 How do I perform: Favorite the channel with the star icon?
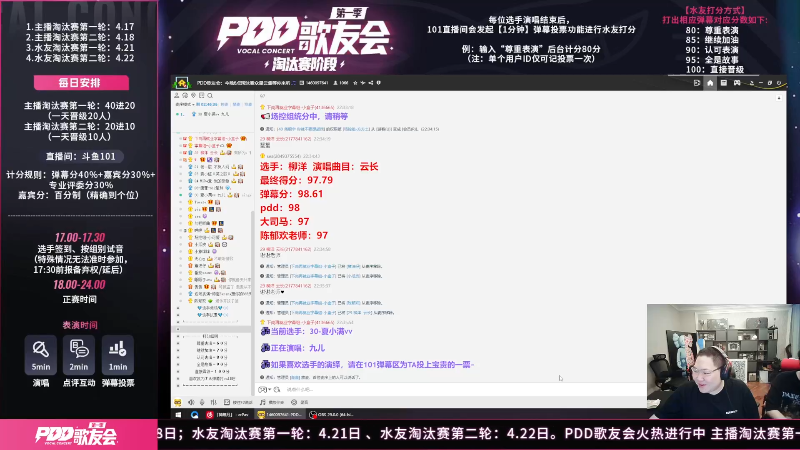(x=355, y=83)
